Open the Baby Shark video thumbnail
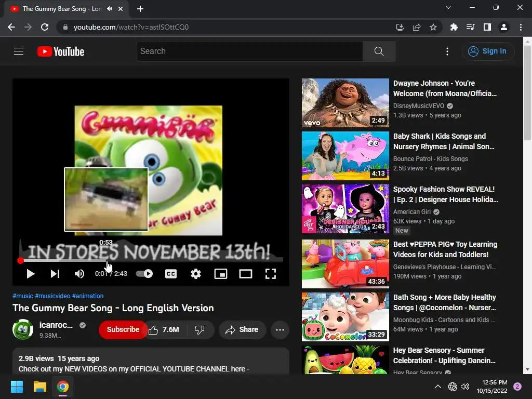This screenshot has width=532, height=399. [345, 156]
